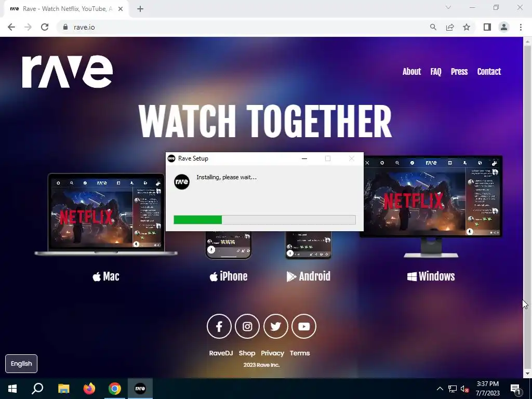Image resolution: width=532 pixels, height=399 pixels.
Task: Open muted volume tray icon
Action: point(464,389)
